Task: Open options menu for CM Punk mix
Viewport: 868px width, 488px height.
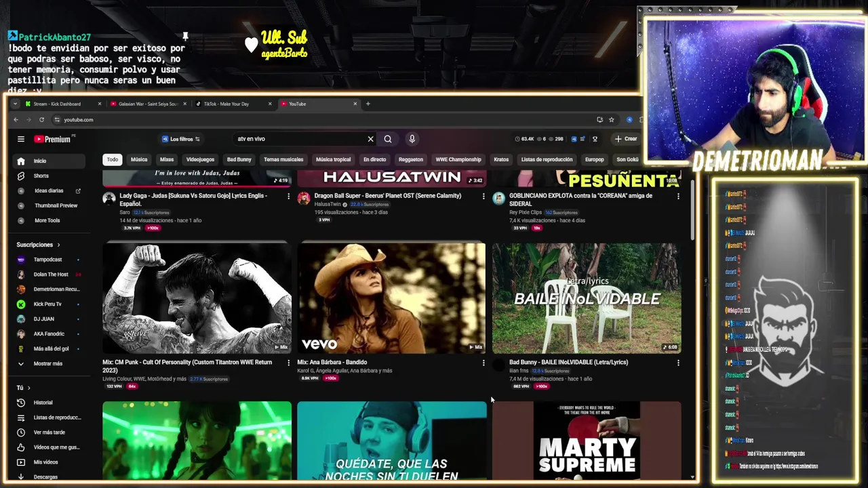Action: tap(288, 363)
